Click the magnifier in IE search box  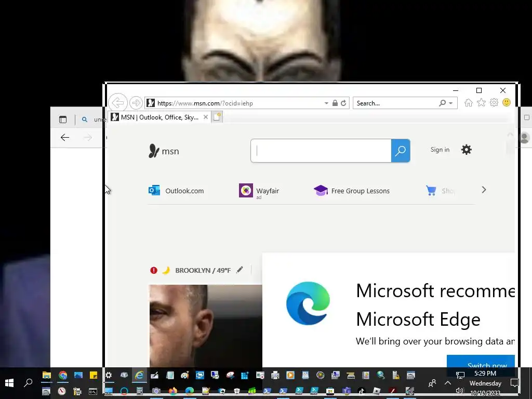(x=442, y=103)
